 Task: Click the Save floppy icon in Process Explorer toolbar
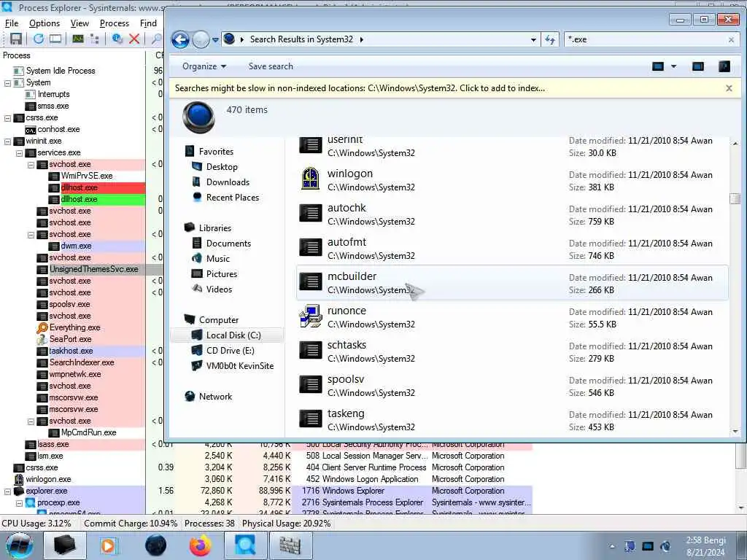[x=16, y=39]
